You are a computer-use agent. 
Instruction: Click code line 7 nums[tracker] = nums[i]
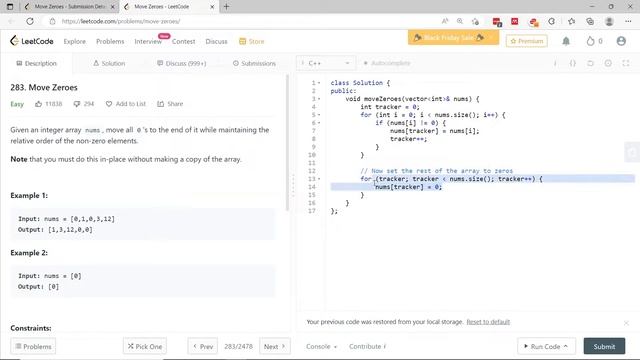click(x=434, y=131)
